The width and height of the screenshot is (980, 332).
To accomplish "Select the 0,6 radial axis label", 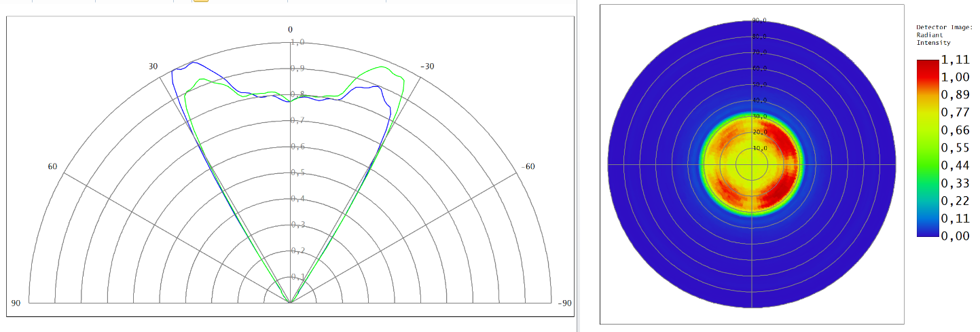I will point(297,147).
